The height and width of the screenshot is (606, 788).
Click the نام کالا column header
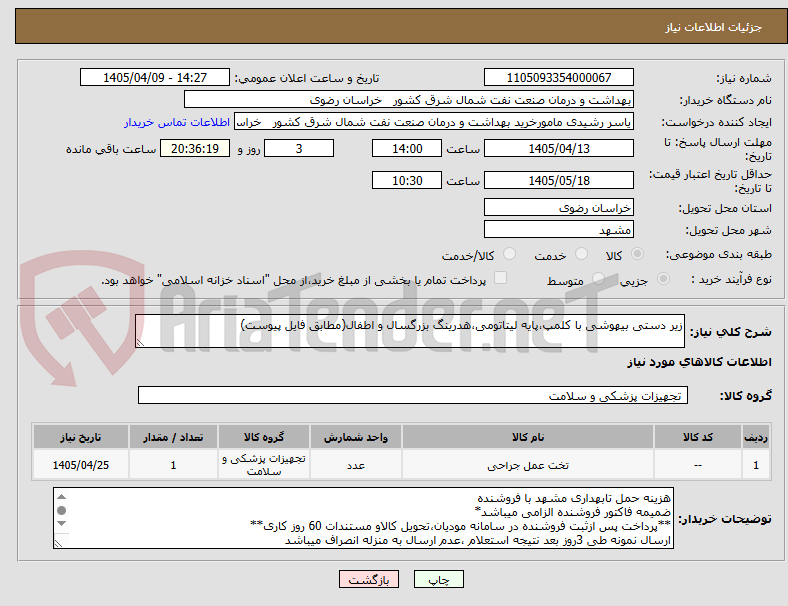pos(528,437)
